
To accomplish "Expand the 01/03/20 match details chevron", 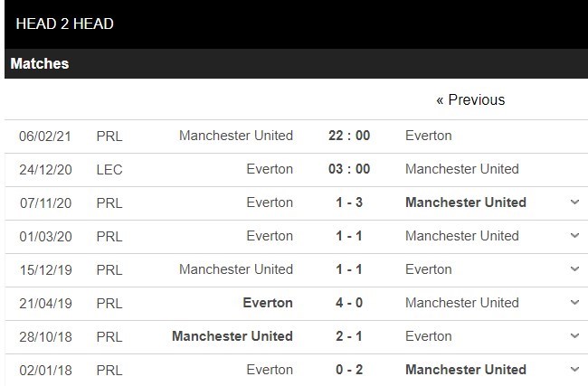I will coord(574,236).
